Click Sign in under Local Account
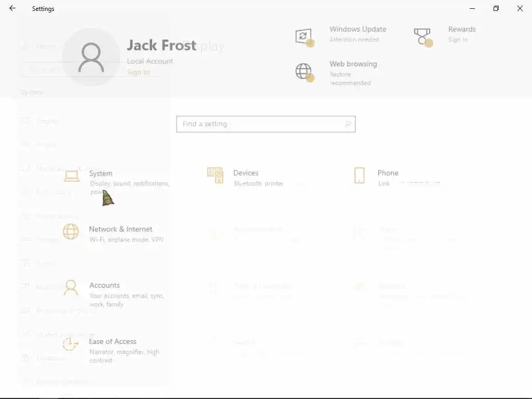 tap(138, 72)
